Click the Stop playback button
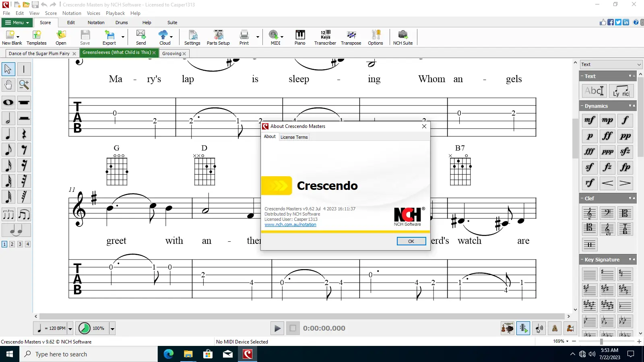Screen dimensions: 644x362 (x=293, y=328)
